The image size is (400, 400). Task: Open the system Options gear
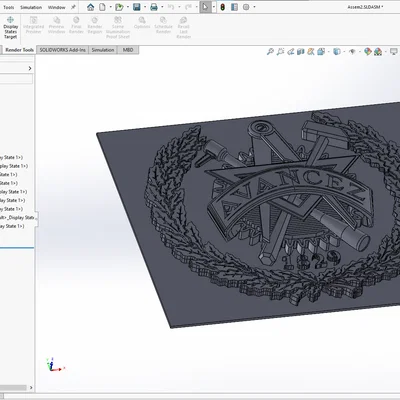click(x=246, y=7)
